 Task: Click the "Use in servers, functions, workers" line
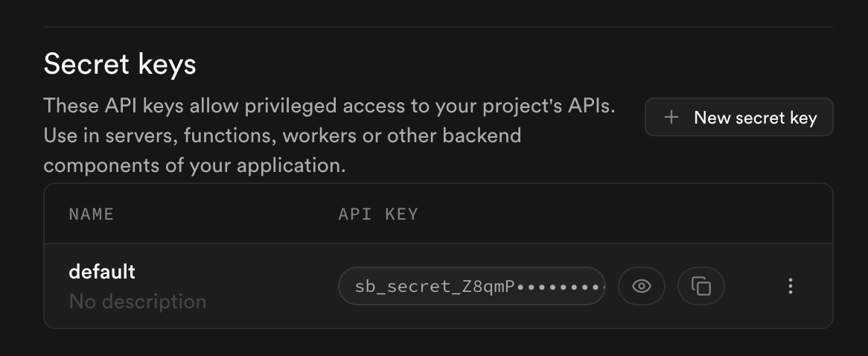282,136
